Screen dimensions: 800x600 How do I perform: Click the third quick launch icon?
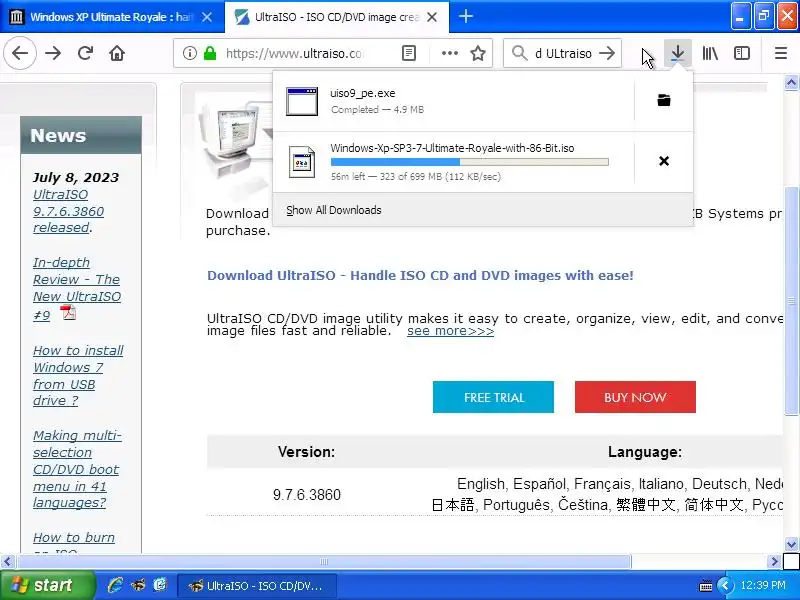160,585
